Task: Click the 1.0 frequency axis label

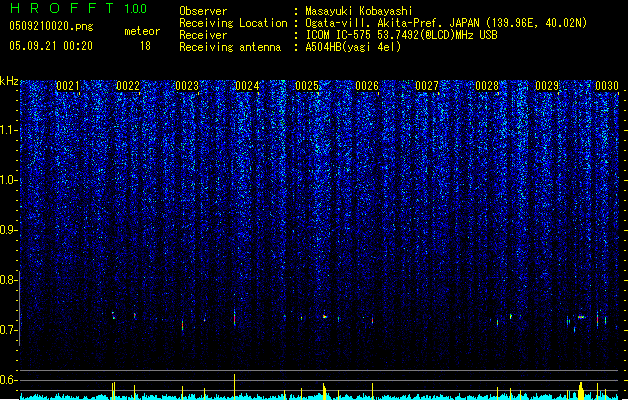Action: tap(9, 180)
